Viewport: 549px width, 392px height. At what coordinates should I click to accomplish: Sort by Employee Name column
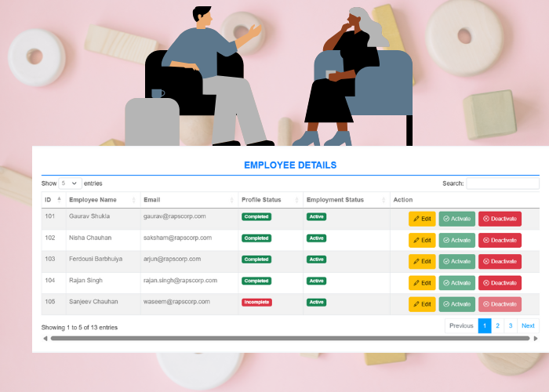point(103,200)
